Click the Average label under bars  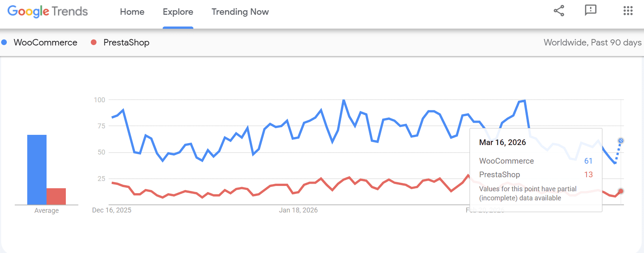click(x=47, y=211)
